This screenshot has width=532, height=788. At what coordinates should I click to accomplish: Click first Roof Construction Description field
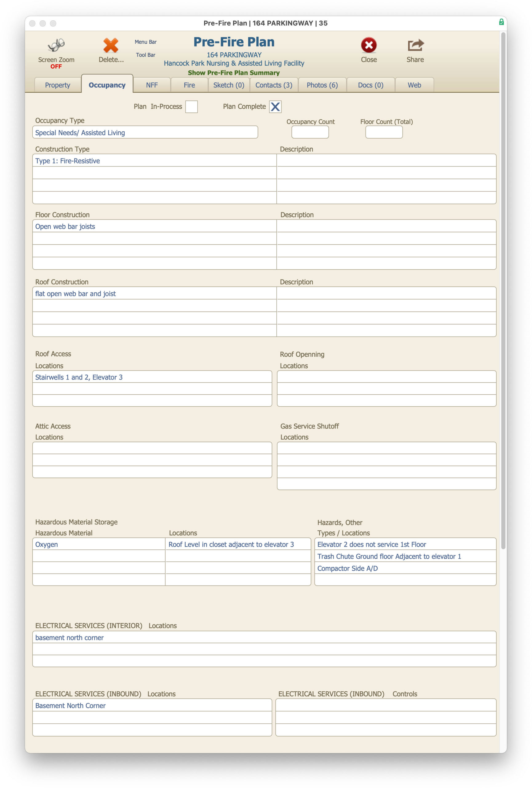pos(386,294)
